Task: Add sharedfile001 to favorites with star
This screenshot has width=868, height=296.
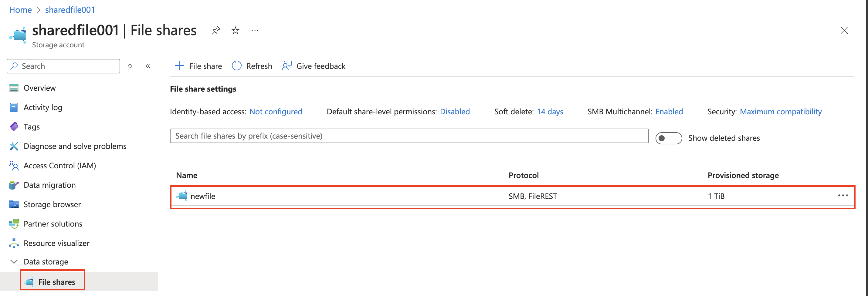Action: coord(236,31)
